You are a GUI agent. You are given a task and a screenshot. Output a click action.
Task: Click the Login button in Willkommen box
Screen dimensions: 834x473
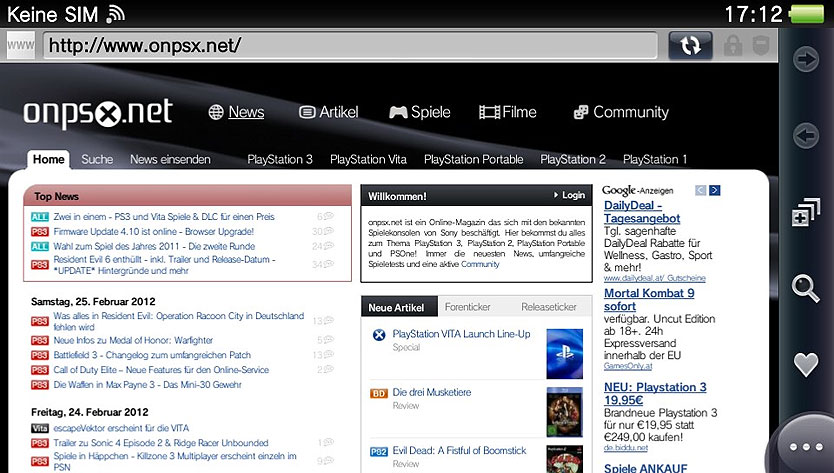(x=568, y=195)
